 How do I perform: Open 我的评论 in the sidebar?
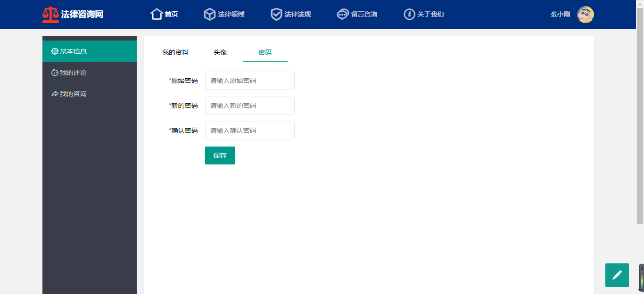(90, 73)
